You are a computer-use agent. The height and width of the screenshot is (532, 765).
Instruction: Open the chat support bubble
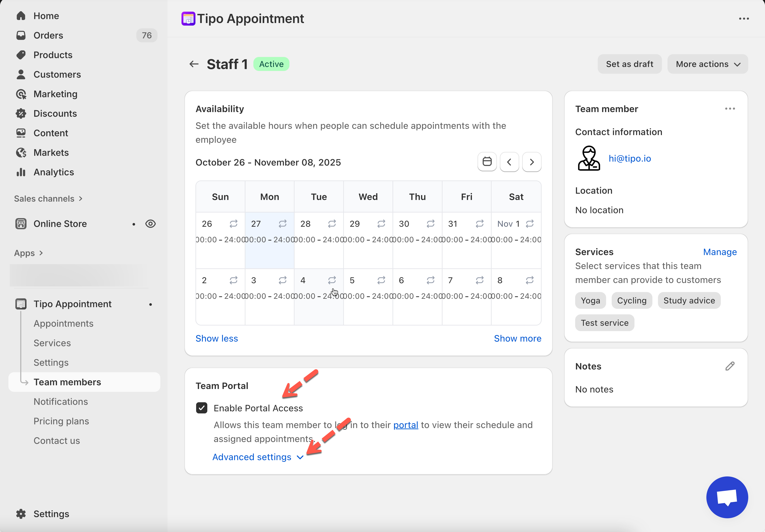727,497
